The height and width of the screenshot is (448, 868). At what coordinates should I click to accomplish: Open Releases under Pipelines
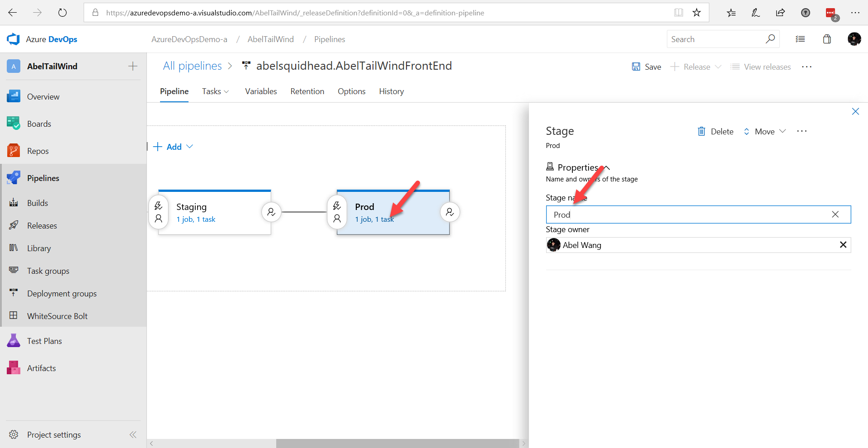point(73,225)
